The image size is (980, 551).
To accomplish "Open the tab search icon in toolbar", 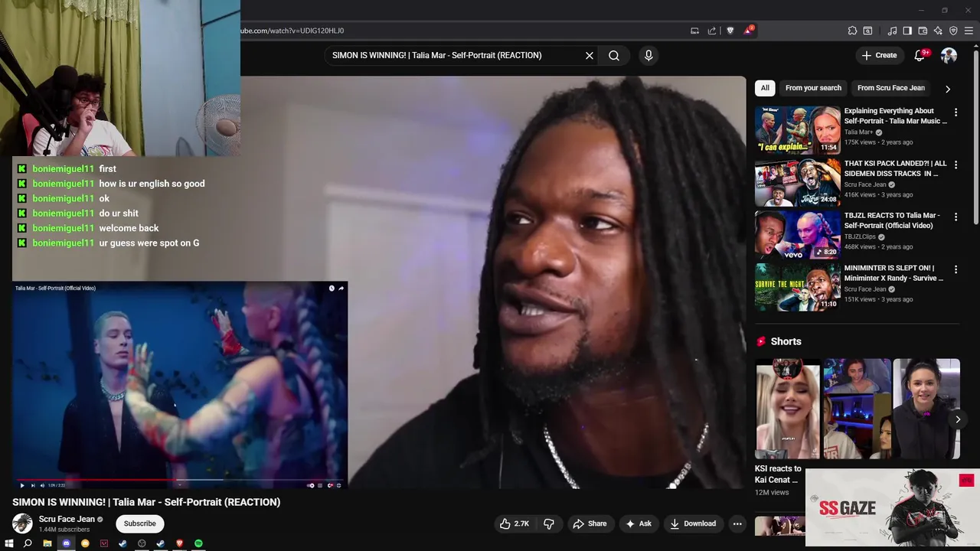I will coord(867,31).
